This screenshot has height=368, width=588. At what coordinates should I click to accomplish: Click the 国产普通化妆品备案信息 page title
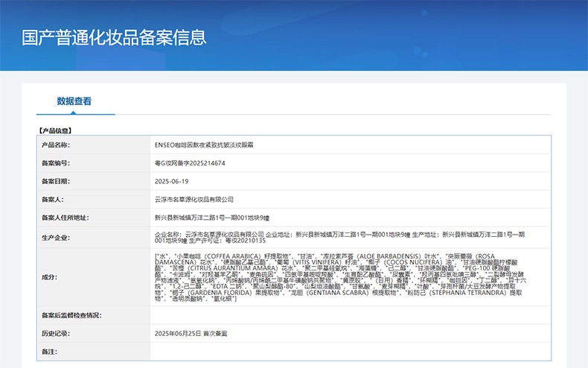[114, 37]
